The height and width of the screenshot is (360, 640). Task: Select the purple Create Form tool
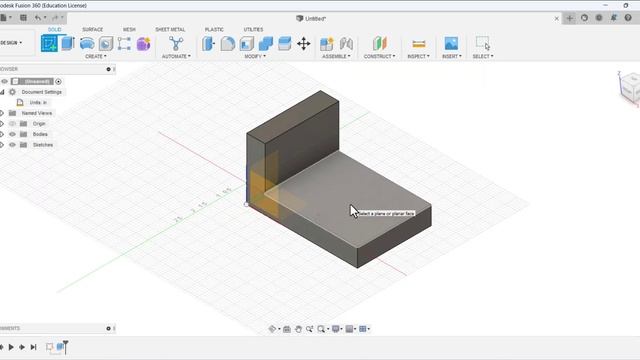pos(143,43)
